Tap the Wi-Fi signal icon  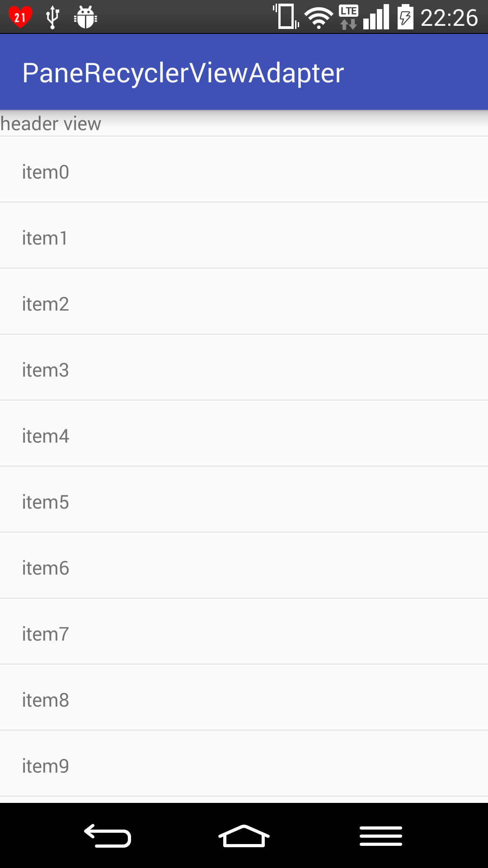click(319, 17)
